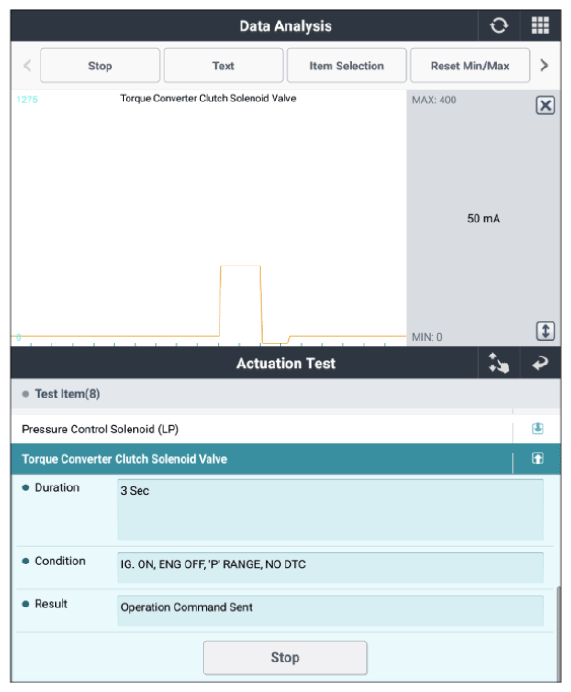The height and width of the screenshot is (692, 571).
Task: Close the Torque Converter graph with X icon
Action: click(x=545, y=105)
